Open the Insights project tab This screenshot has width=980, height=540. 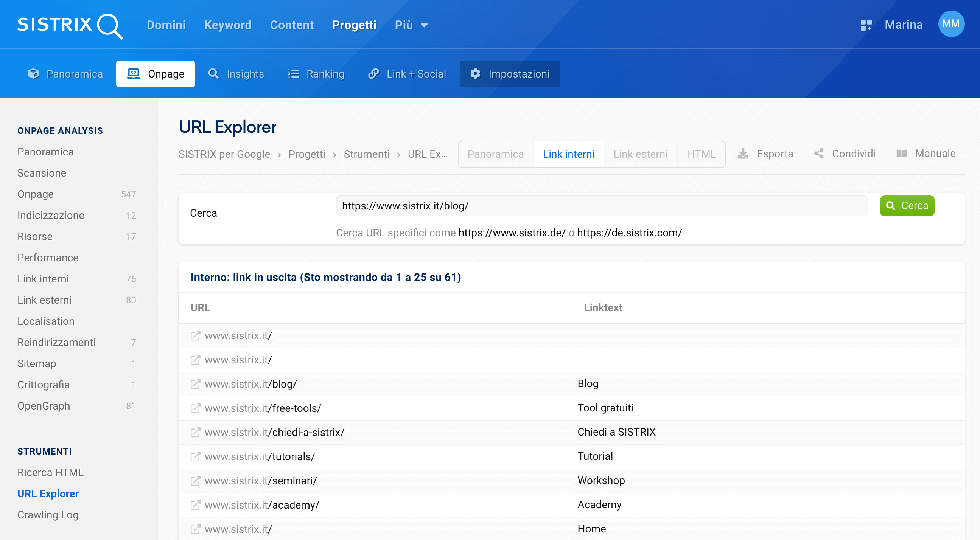click(236, 74)
